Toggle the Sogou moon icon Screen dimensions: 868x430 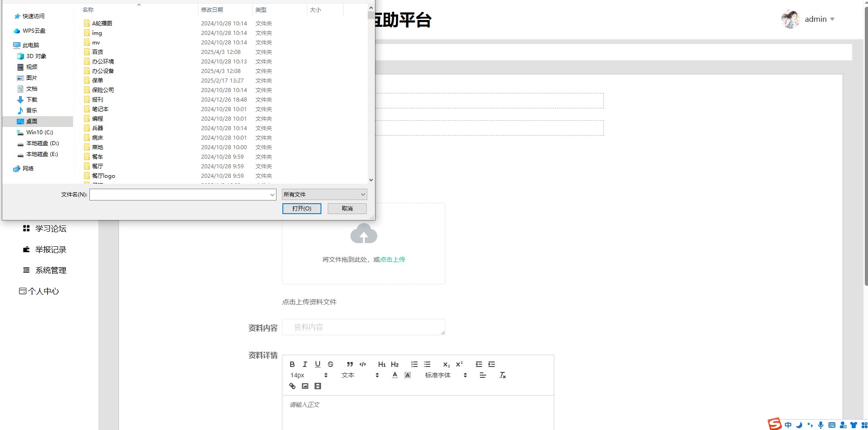[799, 425]
